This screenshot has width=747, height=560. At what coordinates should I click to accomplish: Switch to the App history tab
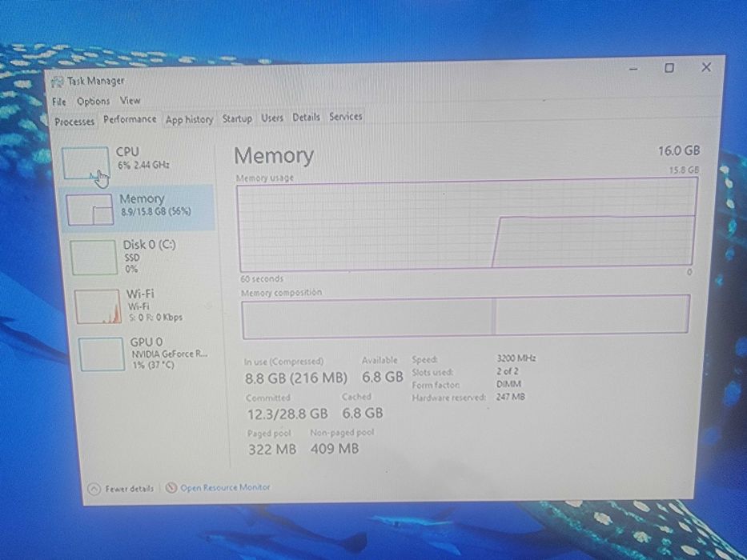[x=189, y=119]
